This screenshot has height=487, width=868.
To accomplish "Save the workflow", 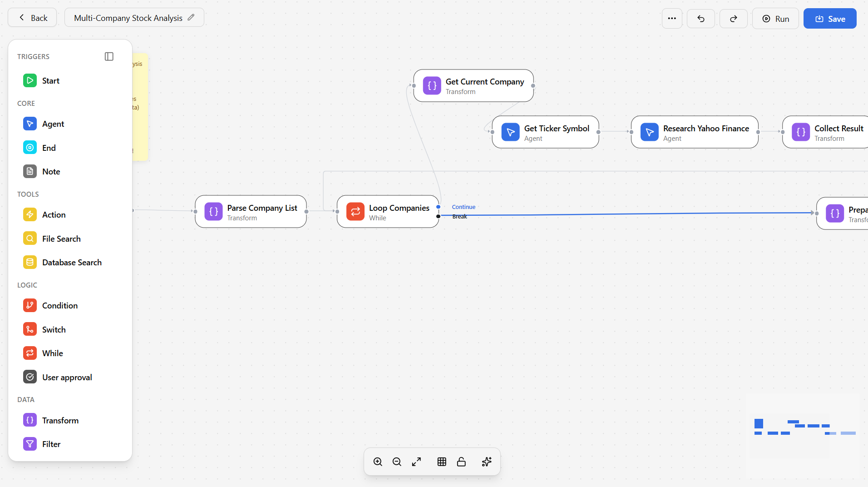I will tap(830, 19).
